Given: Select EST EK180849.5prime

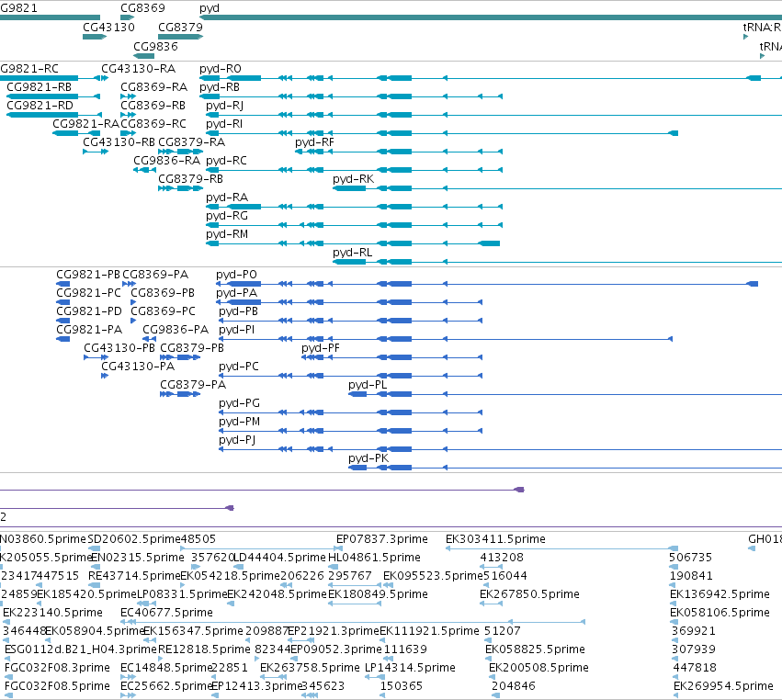Looking at the screenshot, I should [x=378, y=594].
